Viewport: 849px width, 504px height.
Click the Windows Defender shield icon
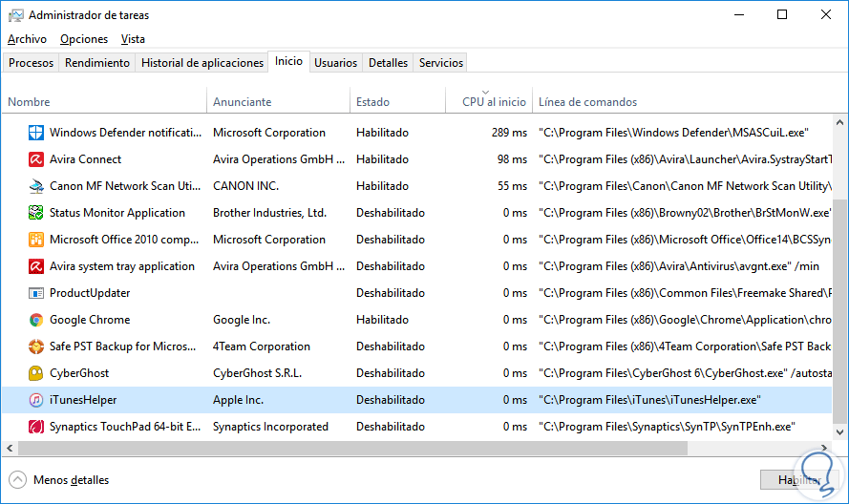pos(36,133)
